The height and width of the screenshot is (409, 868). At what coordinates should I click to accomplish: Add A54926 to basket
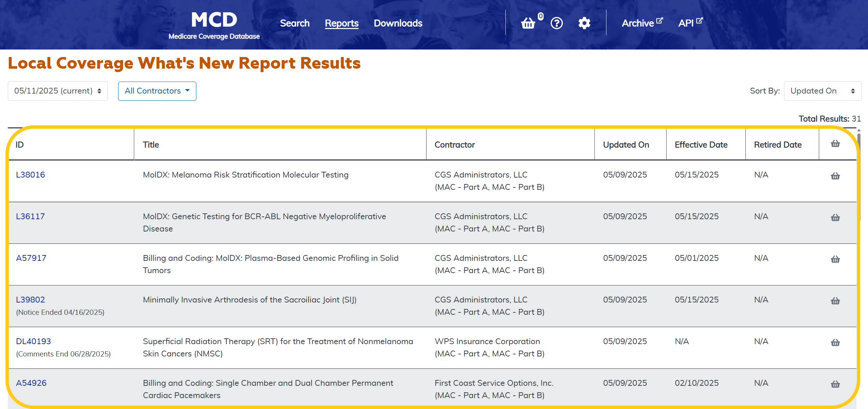click(835, 384)
